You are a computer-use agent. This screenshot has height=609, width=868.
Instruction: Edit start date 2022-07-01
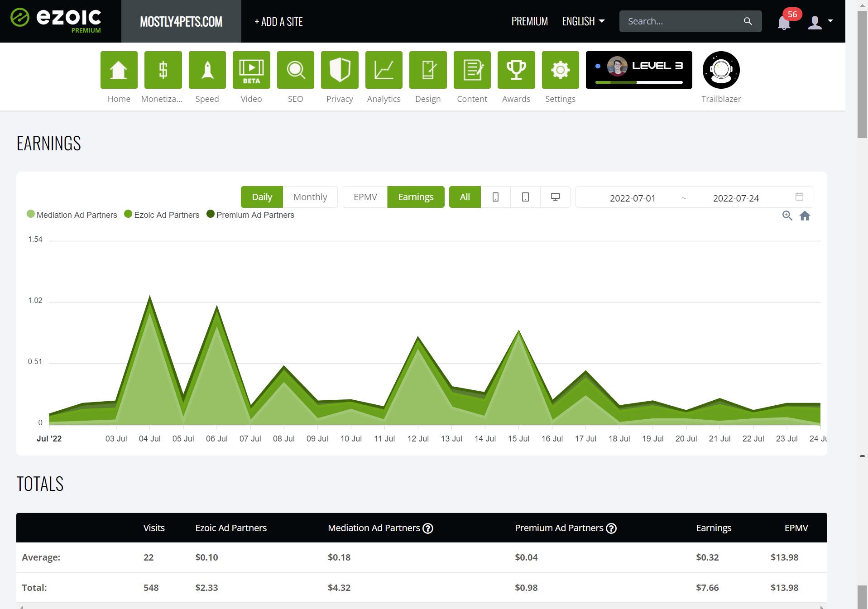(633, 198)
